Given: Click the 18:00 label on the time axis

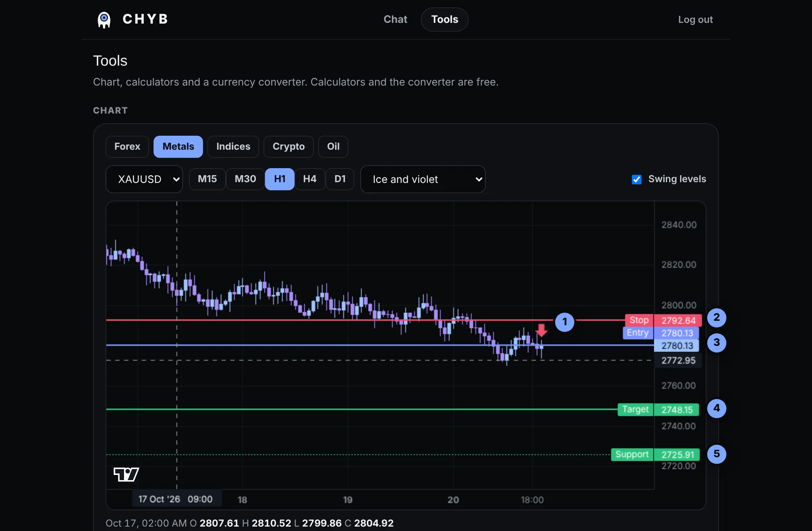Looking at the screenshot, I should coord(532,500).
